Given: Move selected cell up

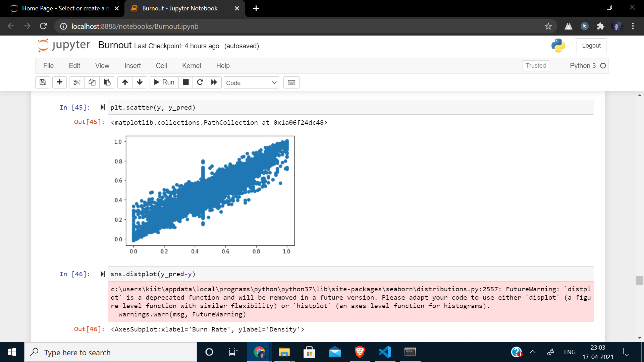Looking at the screenshot, I should (125, 82).
